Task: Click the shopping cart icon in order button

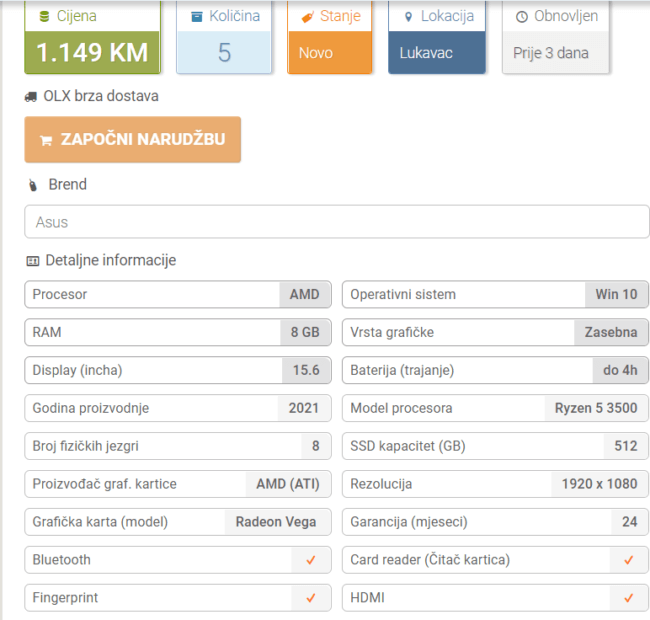Action: (x=46, y=140)
